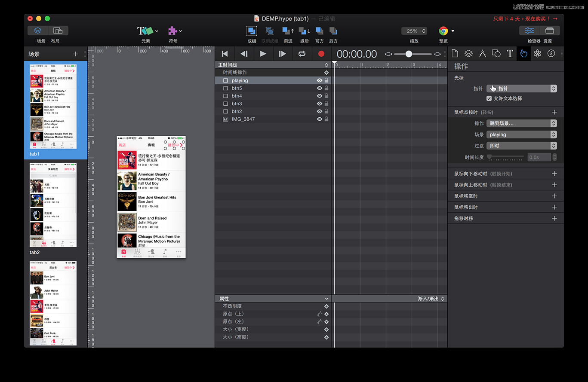Image resolution: width=588 pixels, height=382 pixels.
Task: Select the btn4 layer row
Action: tap(273, 96)
